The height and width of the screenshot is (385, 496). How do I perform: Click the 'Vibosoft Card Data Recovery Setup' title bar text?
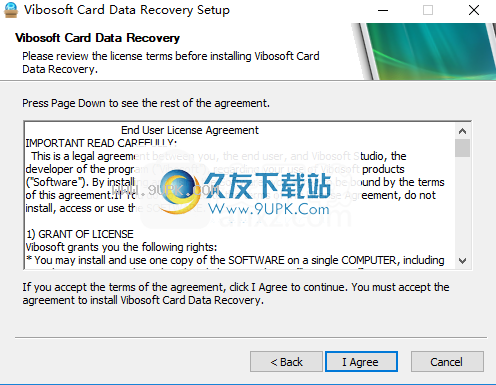pos(127,10)
